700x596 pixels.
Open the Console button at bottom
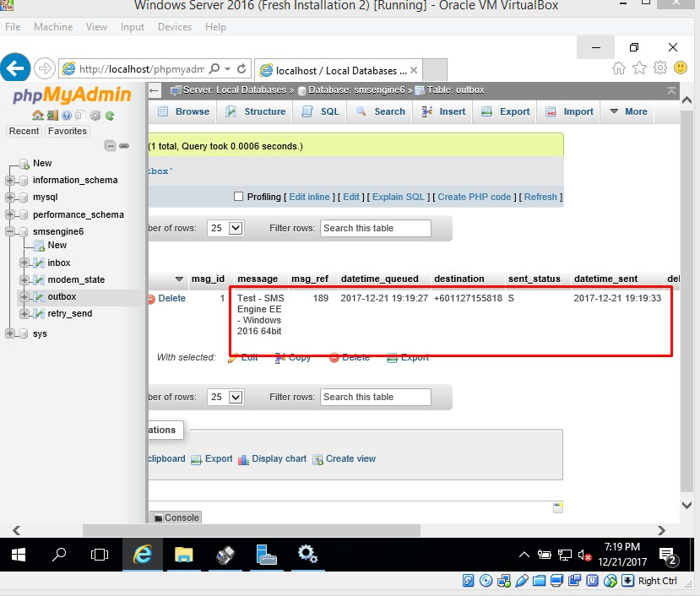pyautogui.click(x=176, y=517)
